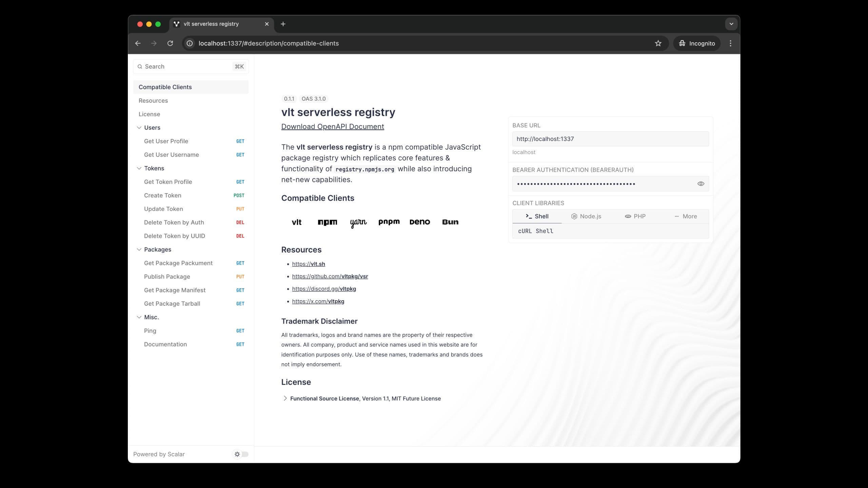Collapse the Packages section
This screenshot has height=488, width=868.
coord(139,249)
